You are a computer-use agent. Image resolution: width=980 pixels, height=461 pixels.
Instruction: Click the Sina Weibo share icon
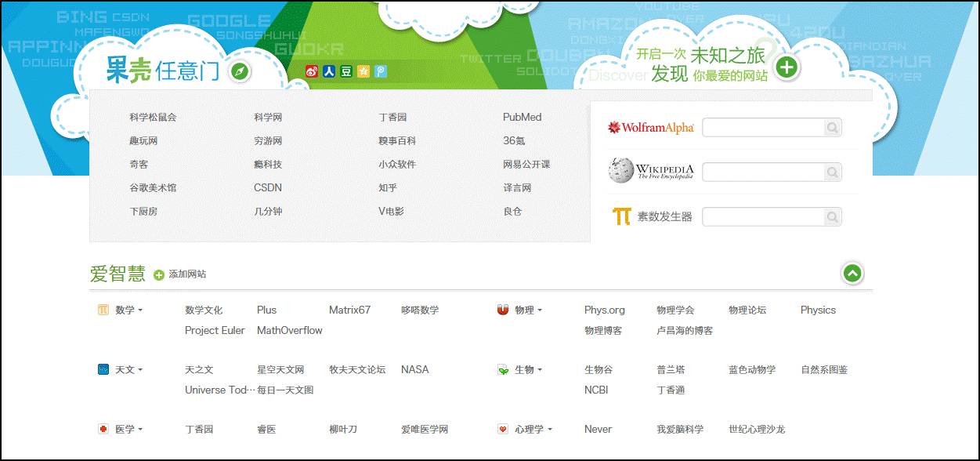pyautogui.click(x=312, y=71)
